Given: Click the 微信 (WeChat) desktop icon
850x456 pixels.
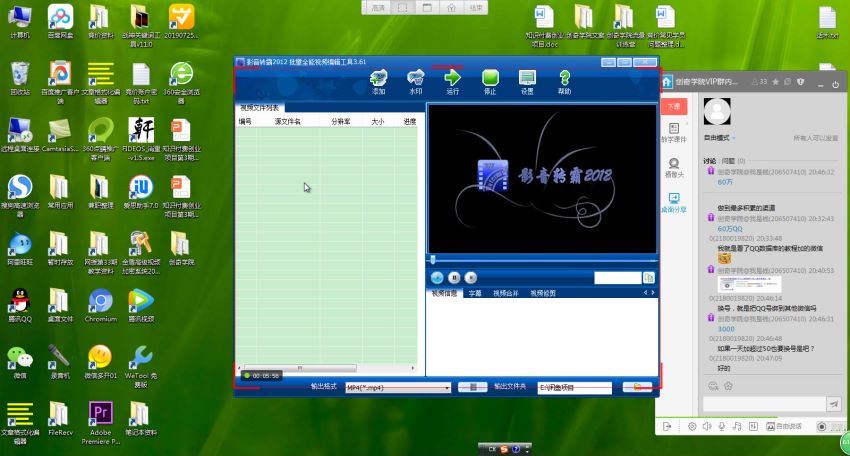Looking at the screenshot, I should 20,363.
